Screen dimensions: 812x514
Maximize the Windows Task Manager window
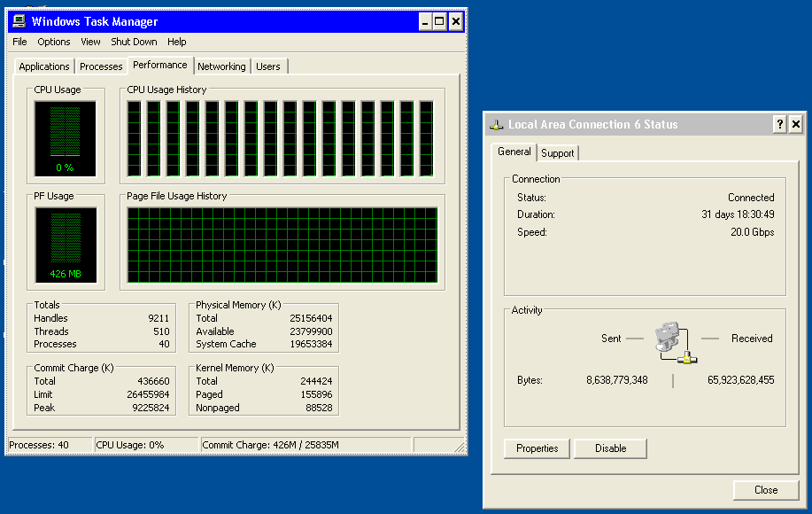point(439,22)
